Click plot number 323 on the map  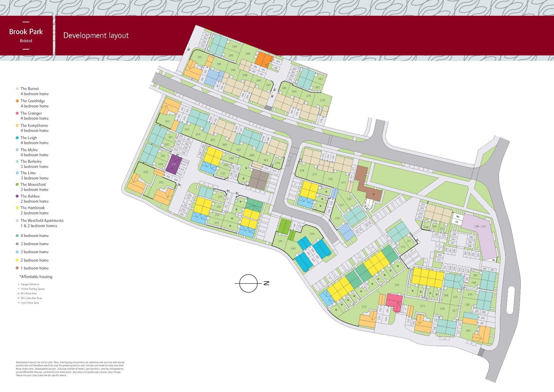pyautogui.click(x=364, y=307)
